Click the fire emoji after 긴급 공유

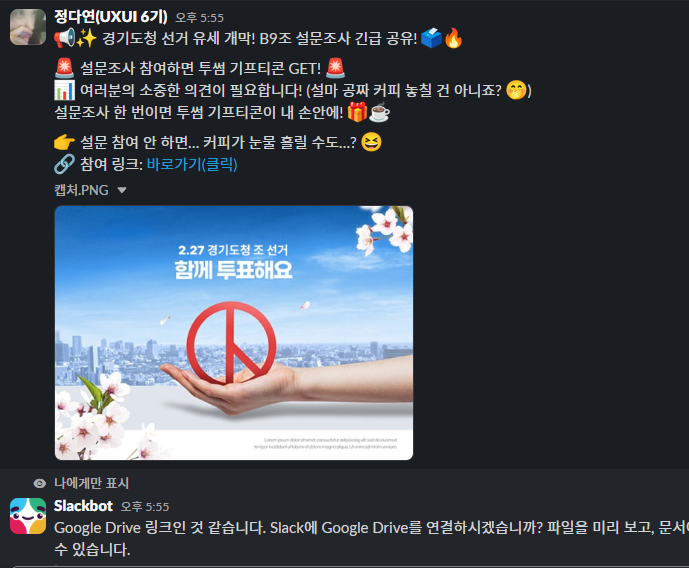click(453, 38)
